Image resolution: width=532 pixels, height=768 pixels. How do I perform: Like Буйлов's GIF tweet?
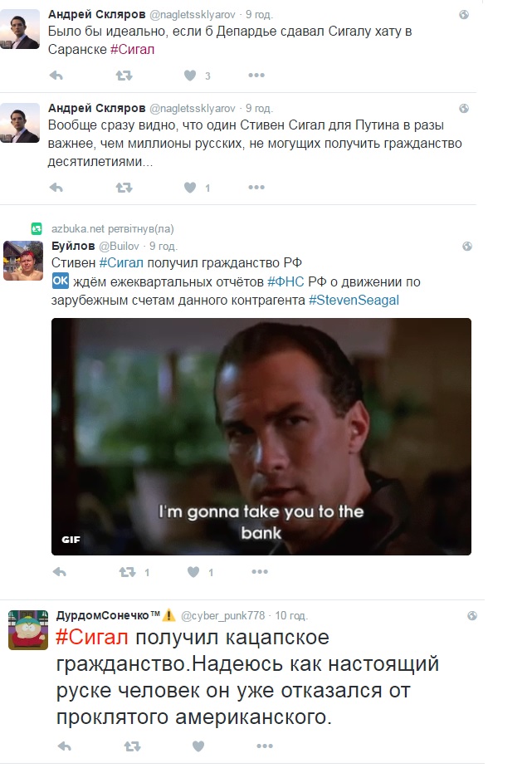193,572
